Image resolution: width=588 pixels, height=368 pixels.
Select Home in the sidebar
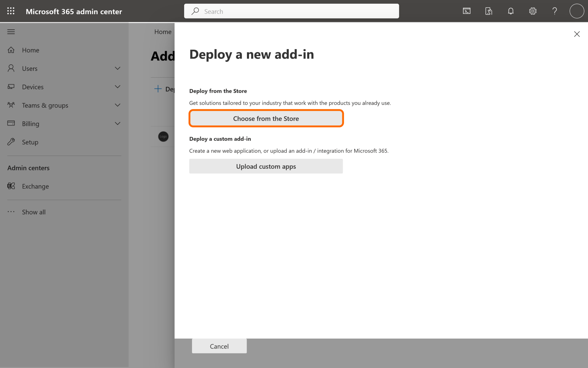point(30,50)
